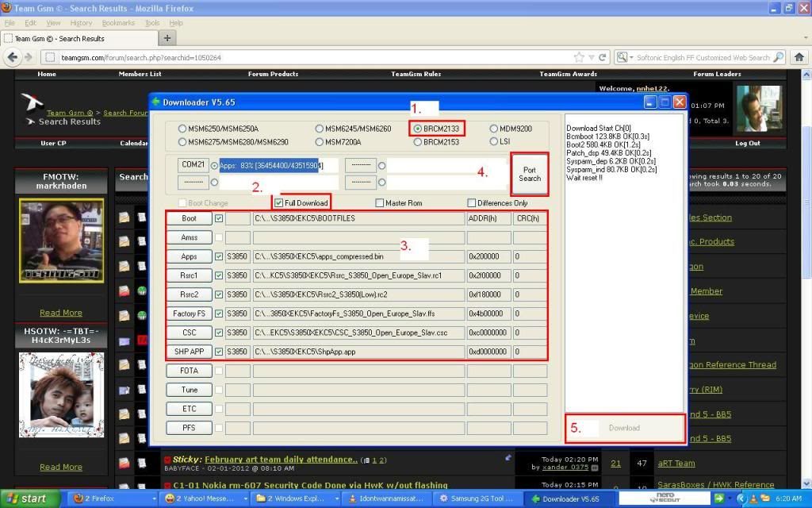This screenshot has height=508, width=812.
Task: Open the February art team daily attendance thread
Action: (282, 460)
